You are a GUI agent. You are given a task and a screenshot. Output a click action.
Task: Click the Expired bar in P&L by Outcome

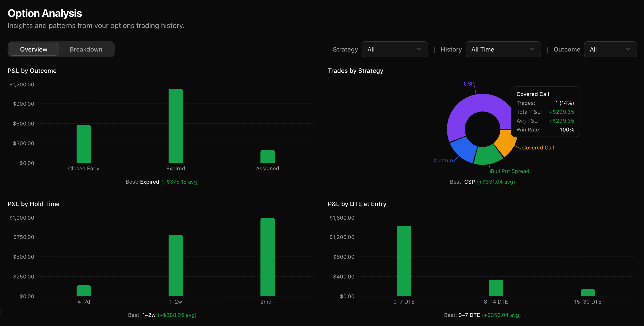pyautogui.click(x=175, y=125)
